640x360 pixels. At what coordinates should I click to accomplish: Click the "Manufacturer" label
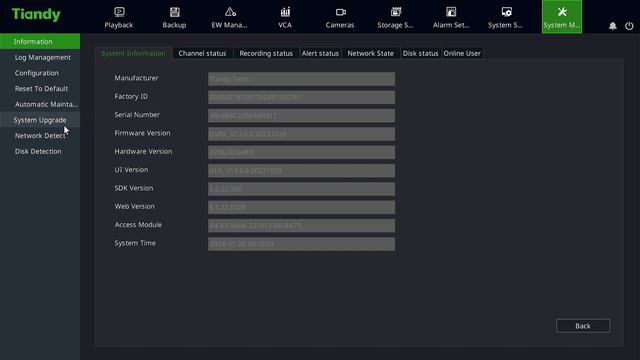(x=136, y=78)
